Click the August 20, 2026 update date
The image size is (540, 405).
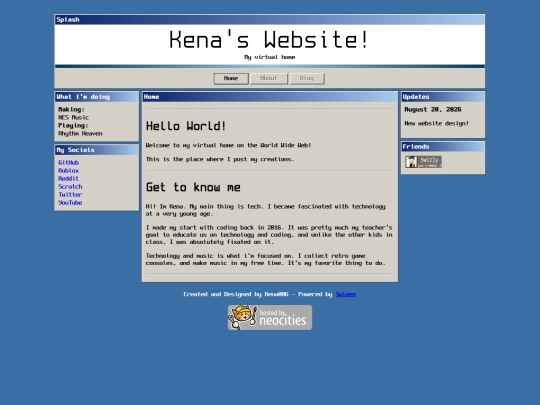coord(433,110)
